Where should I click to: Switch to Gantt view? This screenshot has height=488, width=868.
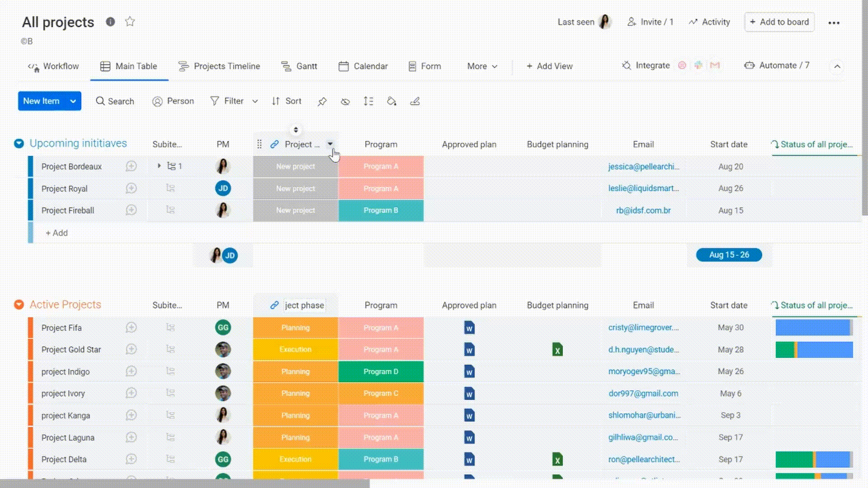pos(299,66)
